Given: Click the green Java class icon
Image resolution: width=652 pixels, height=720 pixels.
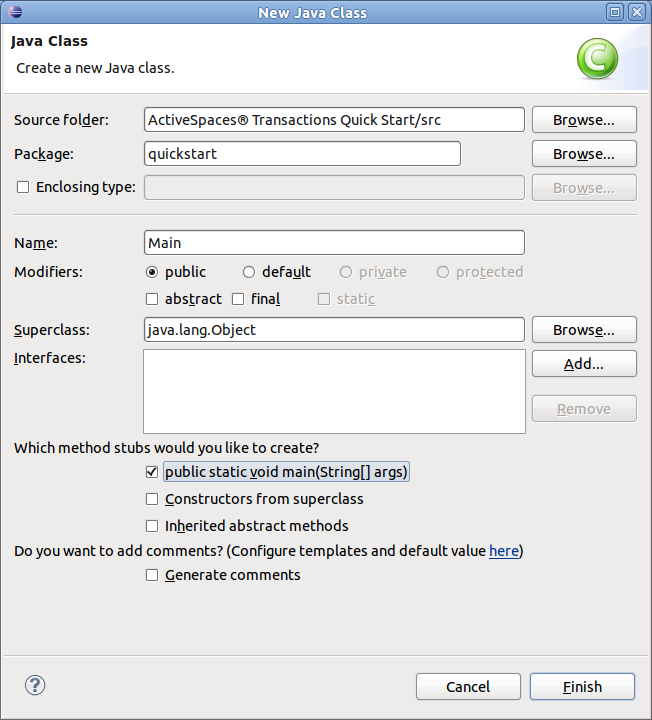Looking at the screenshot, I should [597, 58].
